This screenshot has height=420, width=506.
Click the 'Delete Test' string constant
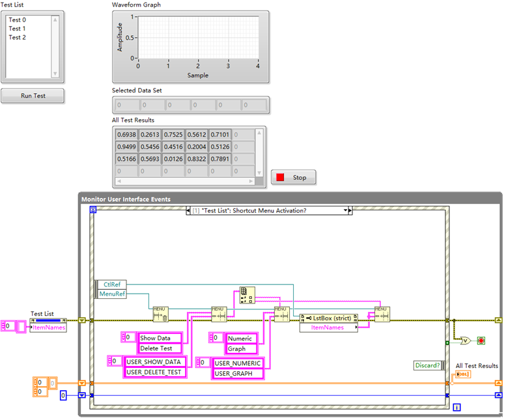[x=160, y=348]
